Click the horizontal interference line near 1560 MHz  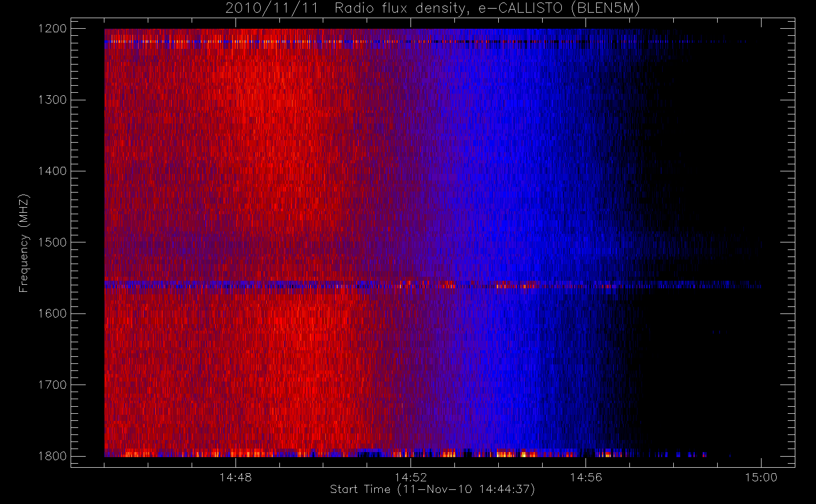pyautogui.click(x=433, y=285)
